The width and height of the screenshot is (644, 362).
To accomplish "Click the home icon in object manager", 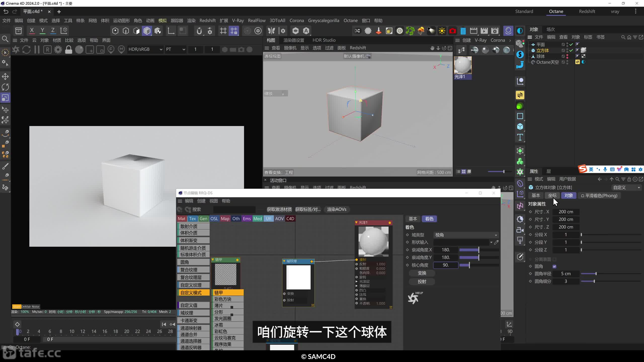I will 629,37.
